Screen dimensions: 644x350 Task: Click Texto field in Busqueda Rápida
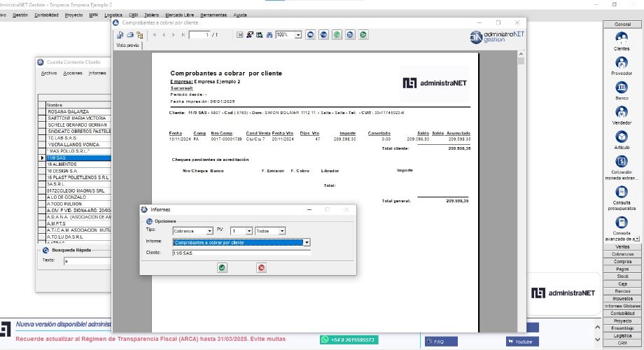point(87,261)
